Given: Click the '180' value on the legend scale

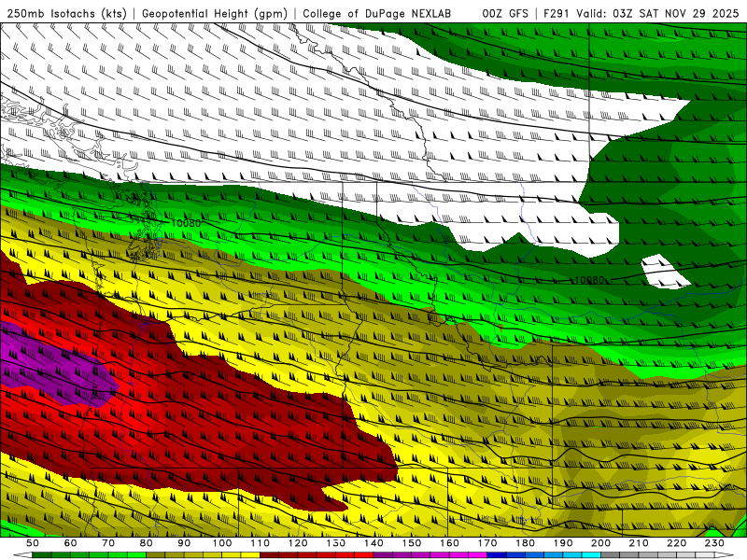Looking at the screenshot, I should click(525, 543).
